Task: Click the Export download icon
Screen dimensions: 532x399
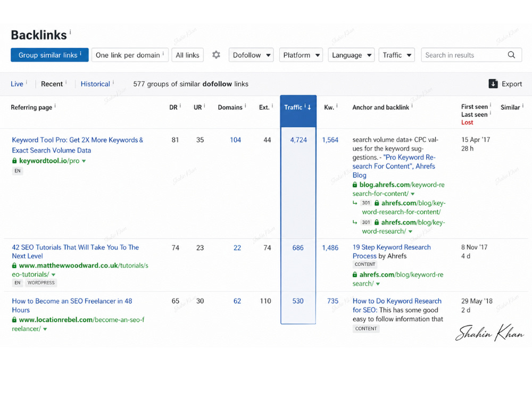Action: (x=493, y=84)
